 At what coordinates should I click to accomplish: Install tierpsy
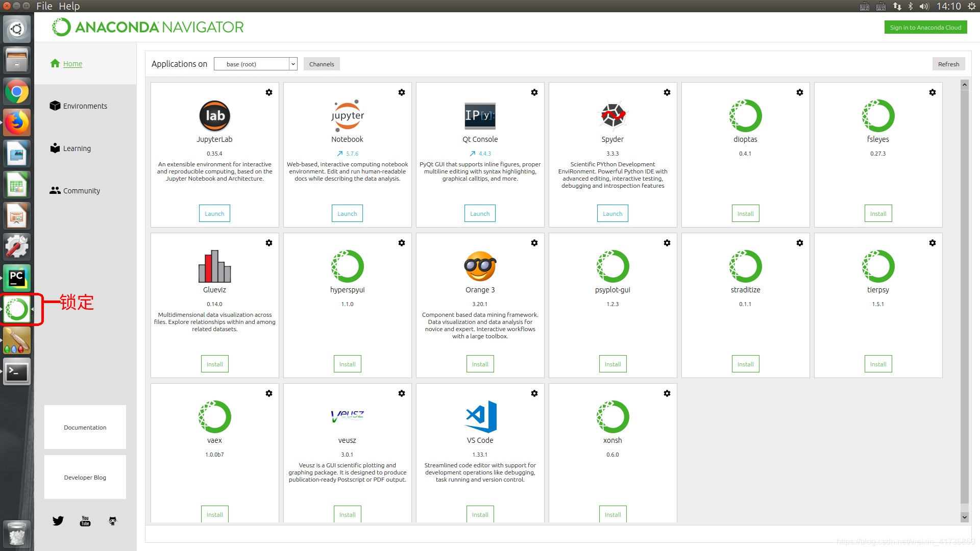[878, 364]
